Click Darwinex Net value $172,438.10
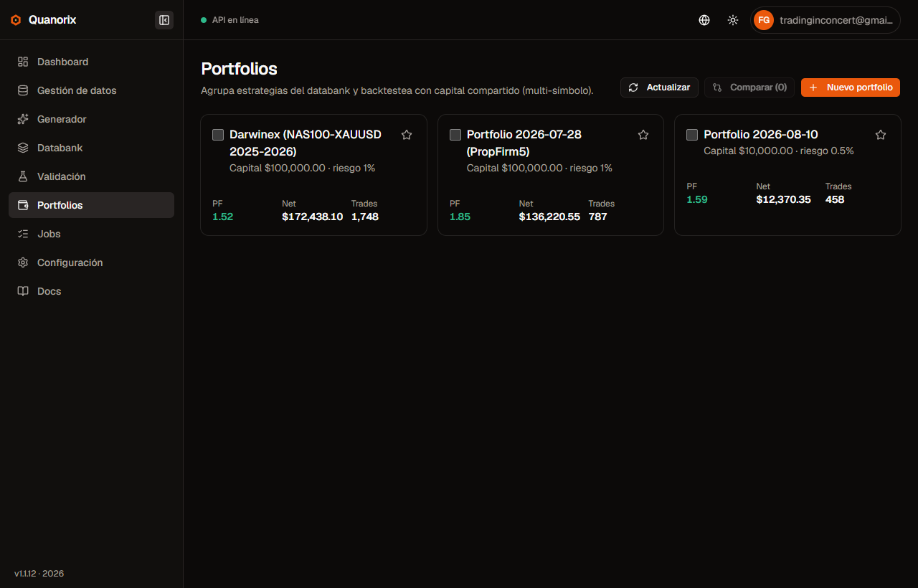 point(313,217)
